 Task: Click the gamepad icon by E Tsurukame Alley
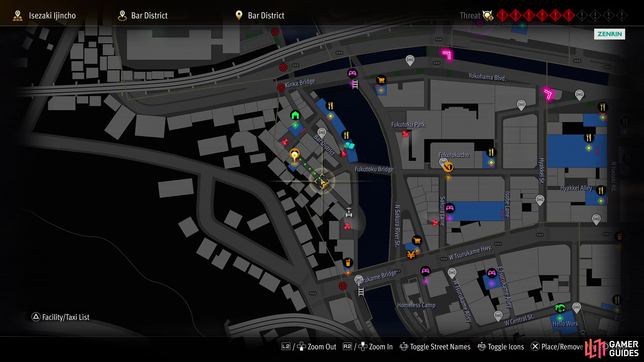tap(492, 273)
